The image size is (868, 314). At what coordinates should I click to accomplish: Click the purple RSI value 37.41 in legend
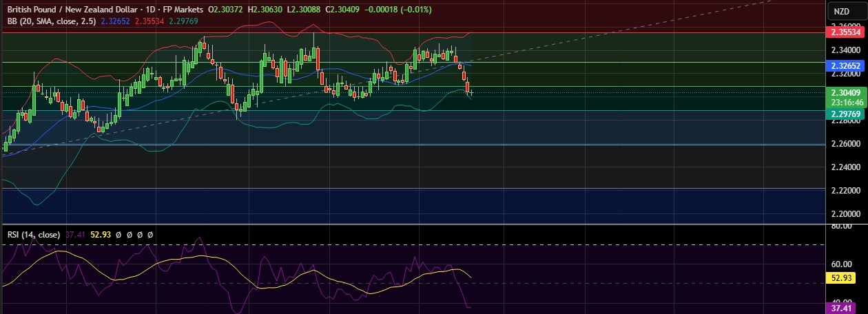point(75,235)
